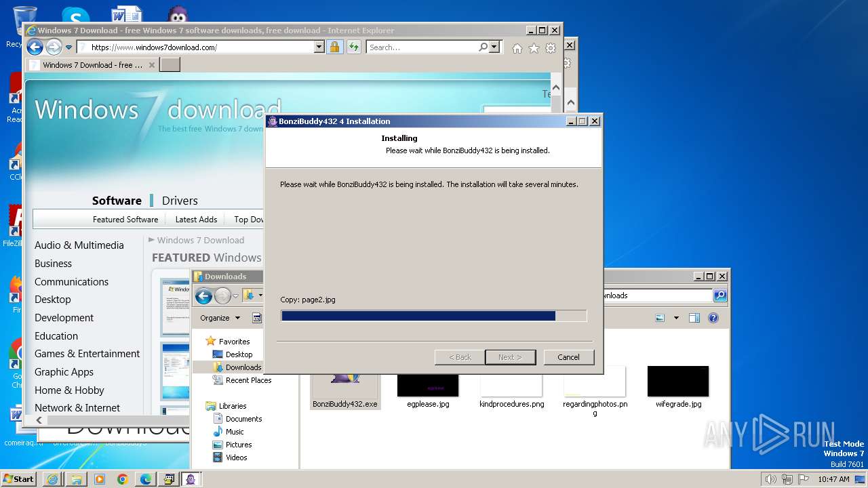Click the padlock security report icon

click(334, 47)
